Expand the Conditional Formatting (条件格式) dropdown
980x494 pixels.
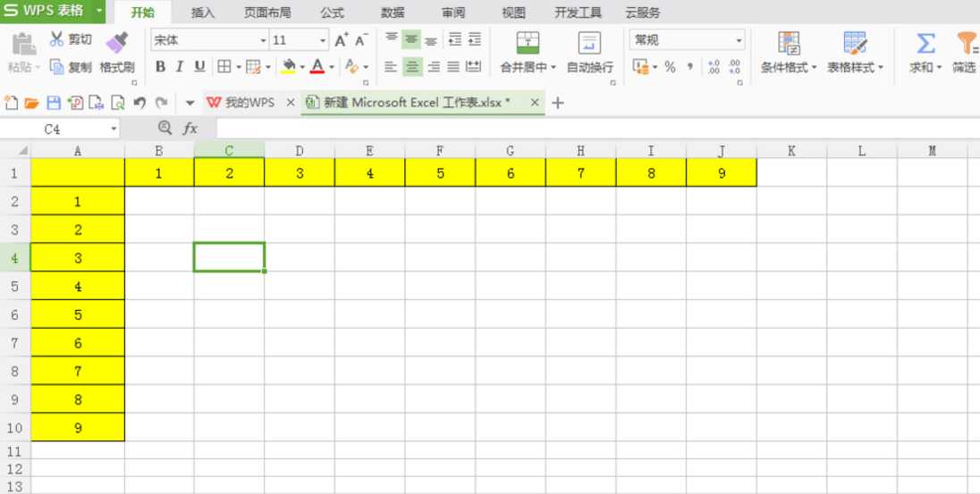pyautogui.click(x=813, y=68)
